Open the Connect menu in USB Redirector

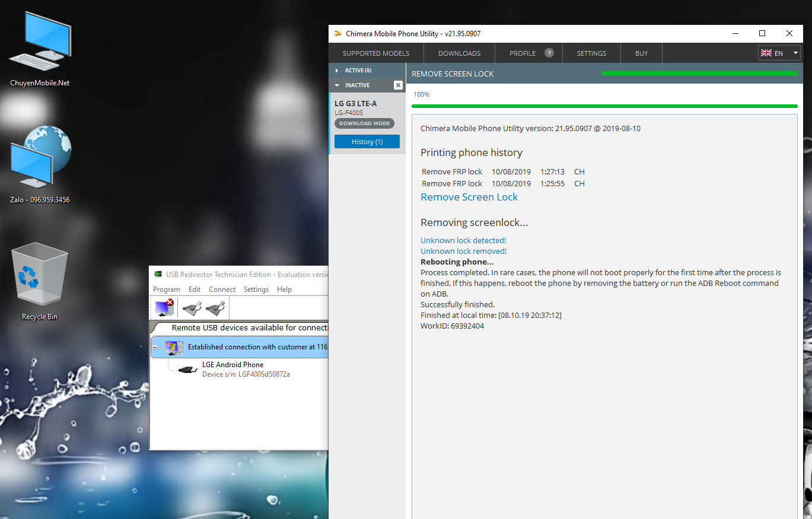[x=222, y=289]
